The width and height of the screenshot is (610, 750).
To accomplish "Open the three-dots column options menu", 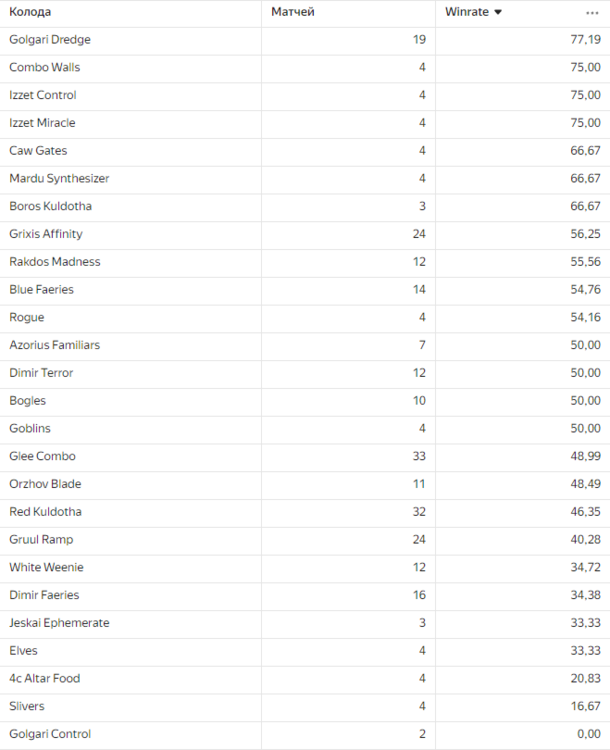I will pos(593,12).
